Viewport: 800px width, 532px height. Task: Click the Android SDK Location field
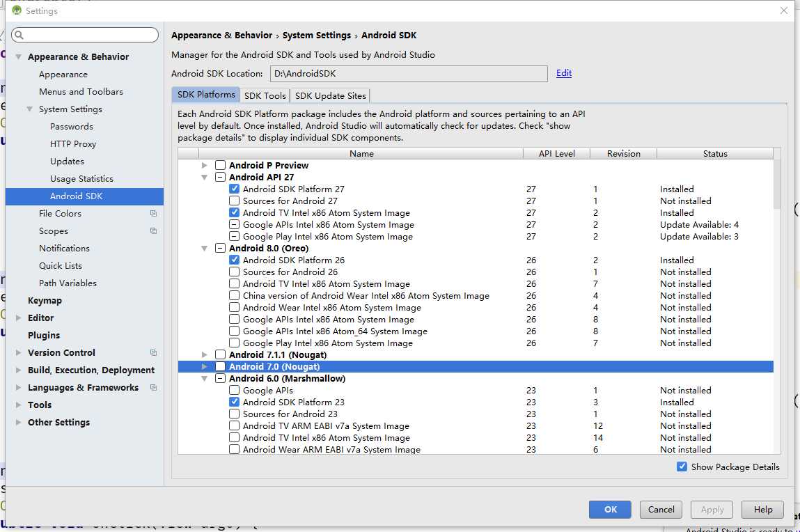click(x=409, y=73)
